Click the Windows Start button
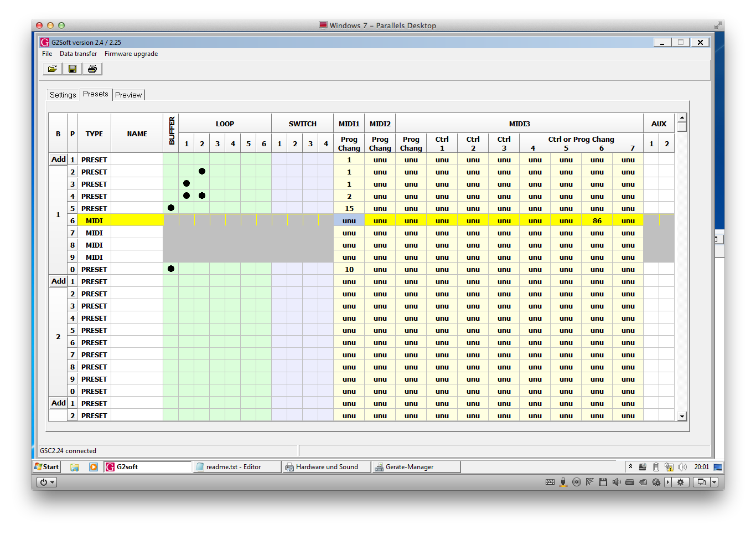The image size is (756, 534). click(46, 467)
